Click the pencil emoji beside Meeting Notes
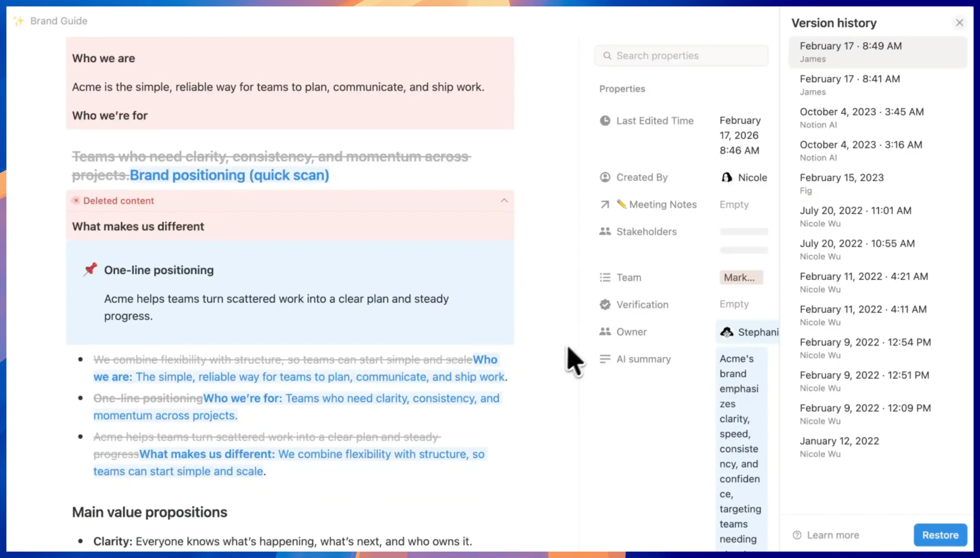The height and width of the screenshot is (558, 980). [x=621, y=204]
